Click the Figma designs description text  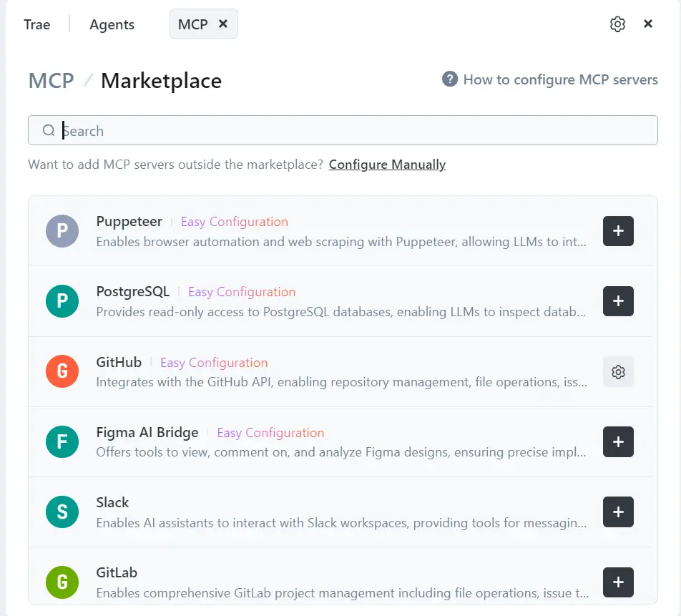pos(341,452)
